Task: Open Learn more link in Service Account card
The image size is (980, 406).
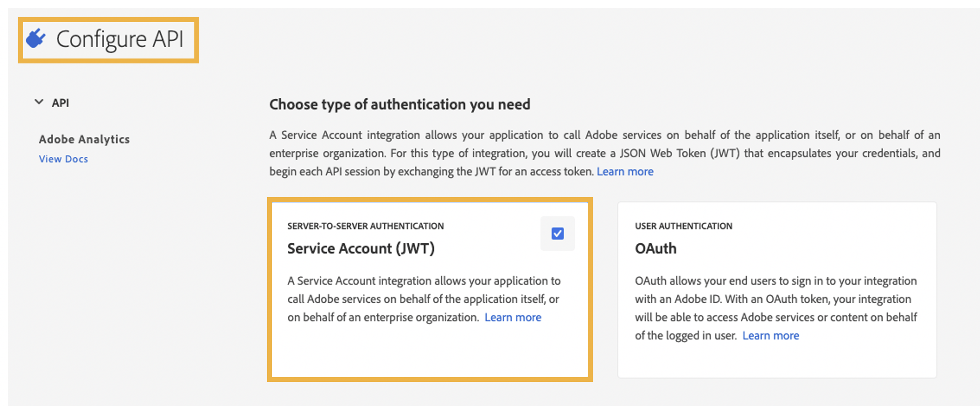Action: click(x=513, y=318)
